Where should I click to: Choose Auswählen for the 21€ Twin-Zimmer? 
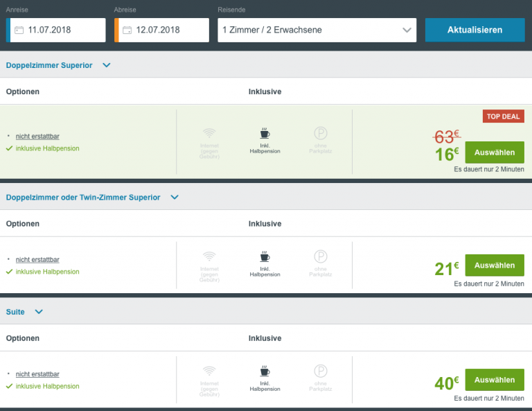(x=494, y=265)
